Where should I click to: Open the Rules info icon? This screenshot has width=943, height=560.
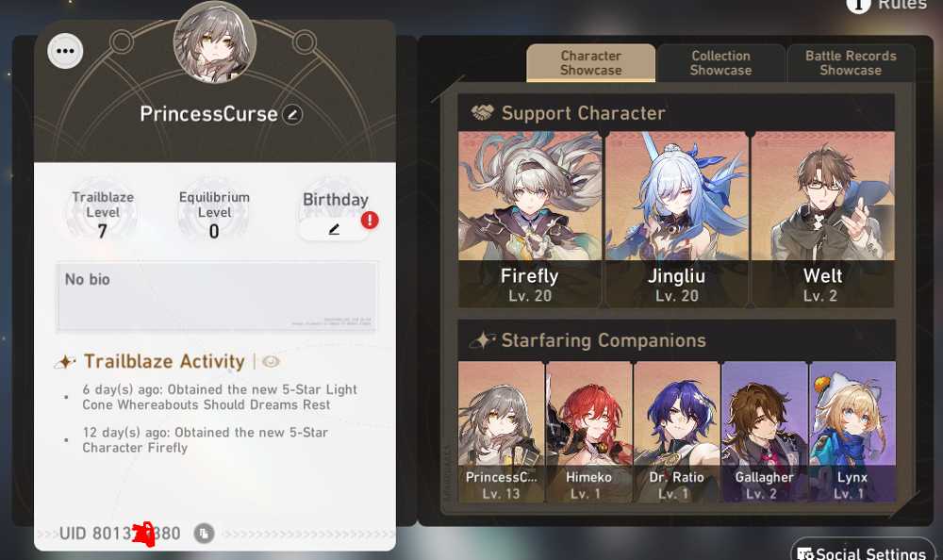tap(858, 5)
